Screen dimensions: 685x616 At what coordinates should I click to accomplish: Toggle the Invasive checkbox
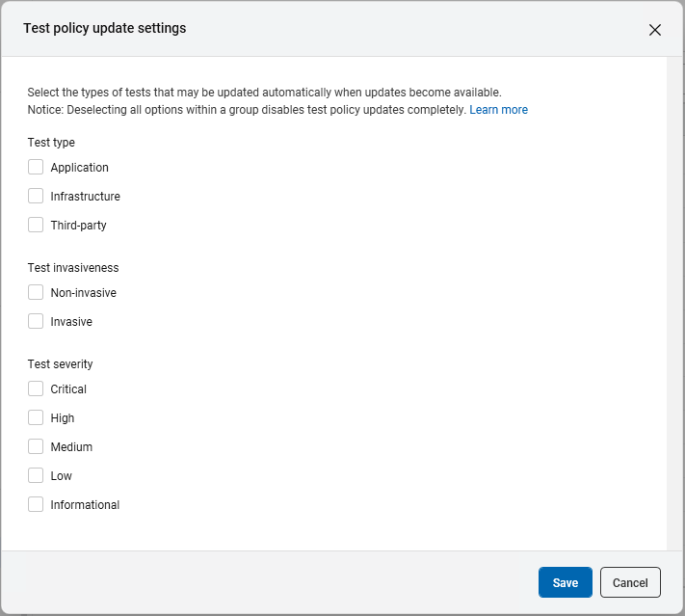(x=36, y=322)
